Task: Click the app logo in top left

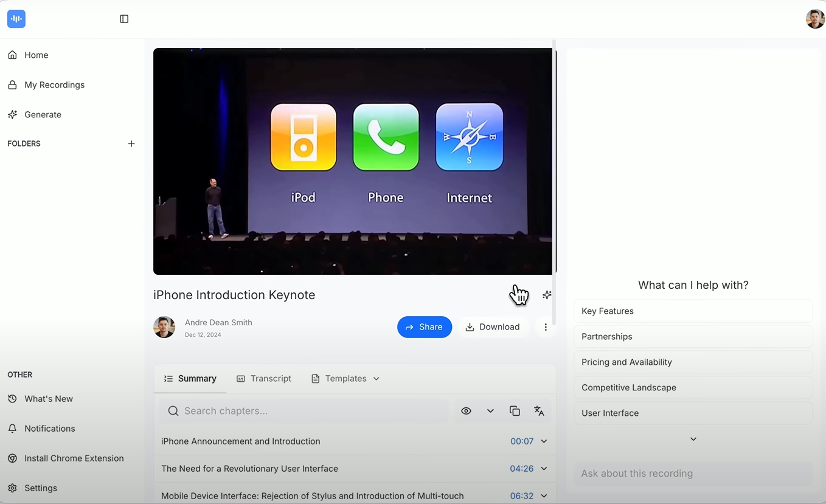Action: coord(16,19)
